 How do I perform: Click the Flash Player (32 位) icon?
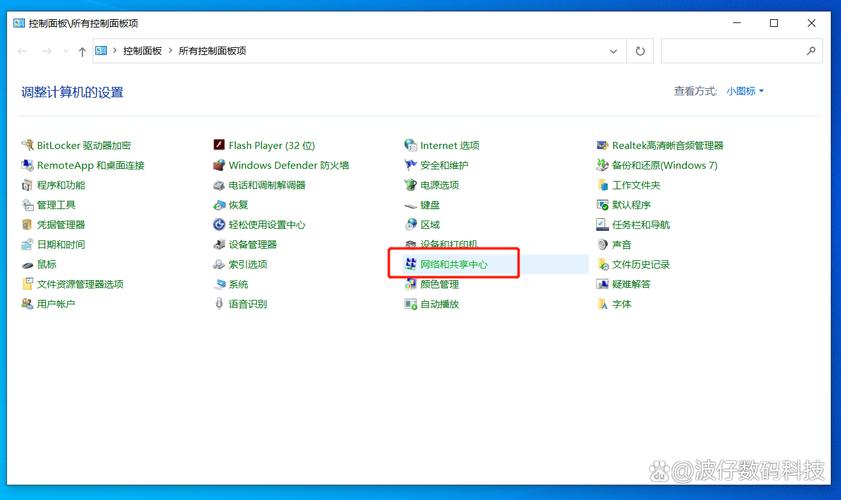[x=219, y=145]
